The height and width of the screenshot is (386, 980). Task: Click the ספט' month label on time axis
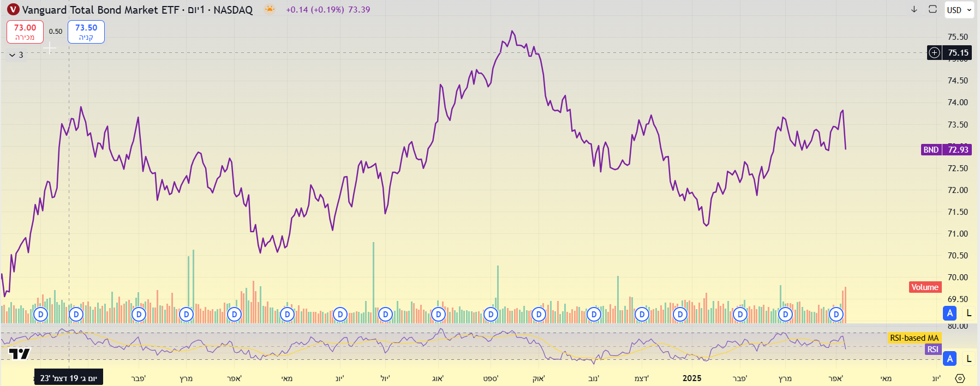tap(491, 378)
